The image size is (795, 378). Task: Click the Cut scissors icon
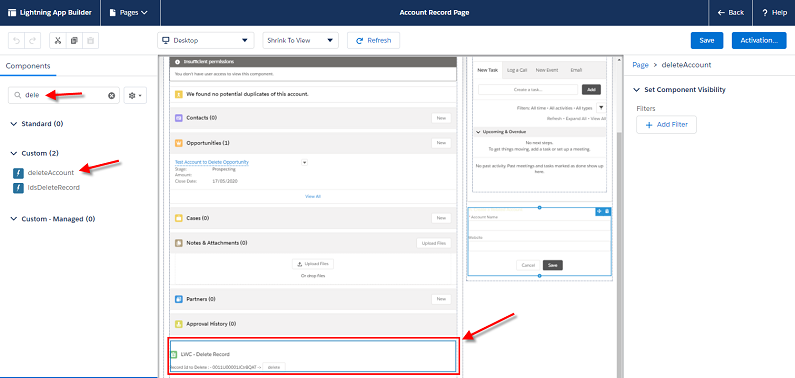58,41
